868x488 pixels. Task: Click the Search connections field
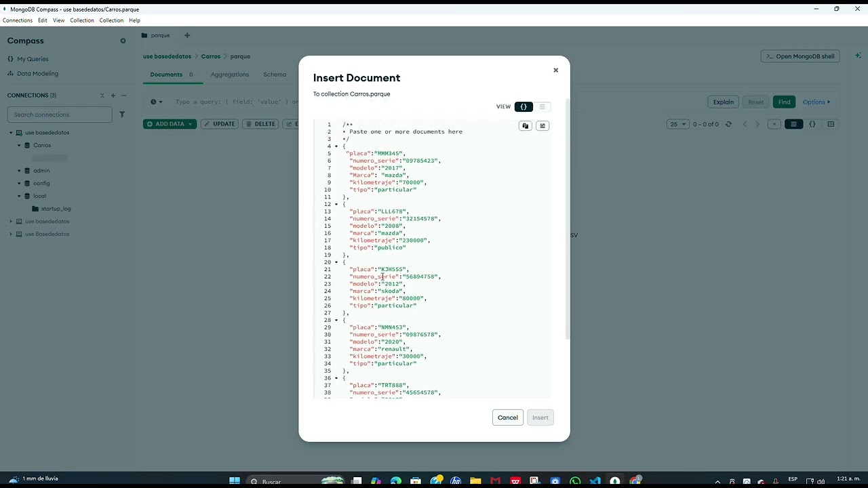click(x=59, y=115)
